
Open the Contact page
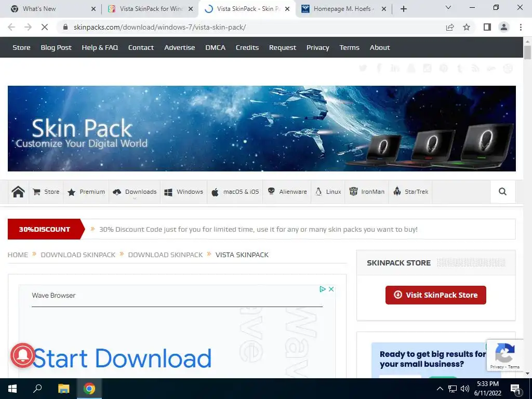point(141,47)
